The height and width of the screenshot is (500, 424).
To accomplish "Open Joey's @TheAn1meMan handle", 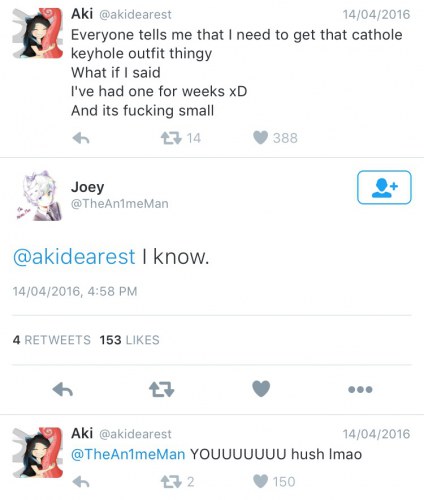I will pyautogui.click(x=120, y=204).
